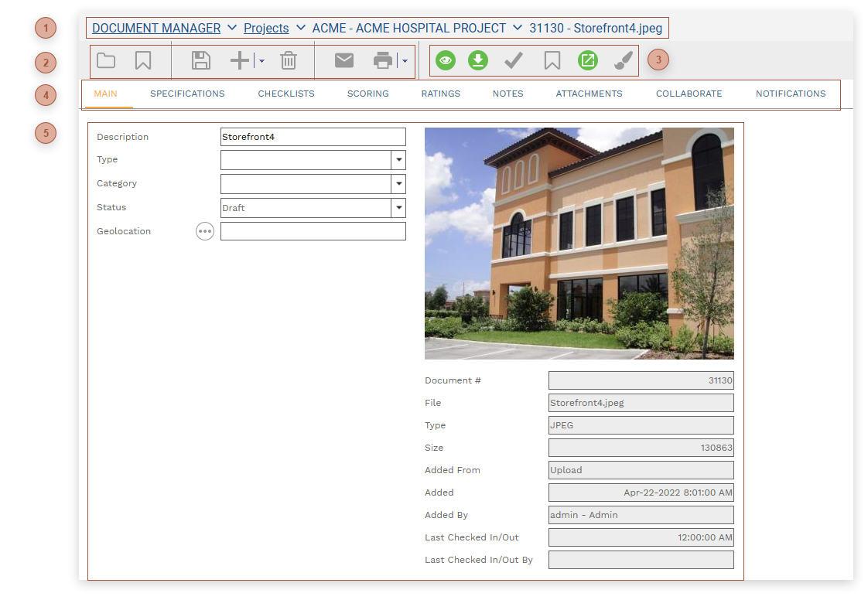Preview the document with the green eye icon
This screenshot has height=600, width=868.
coord(445,60)
